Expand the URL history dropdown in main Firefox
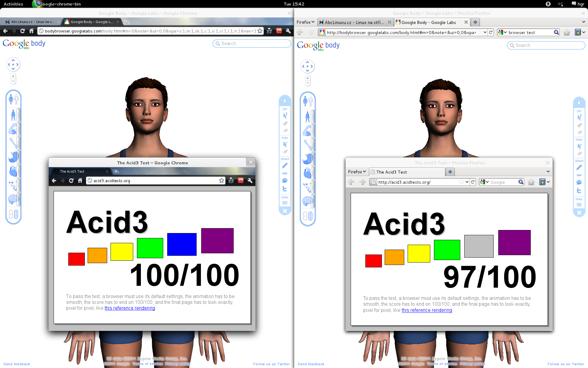 485,32
